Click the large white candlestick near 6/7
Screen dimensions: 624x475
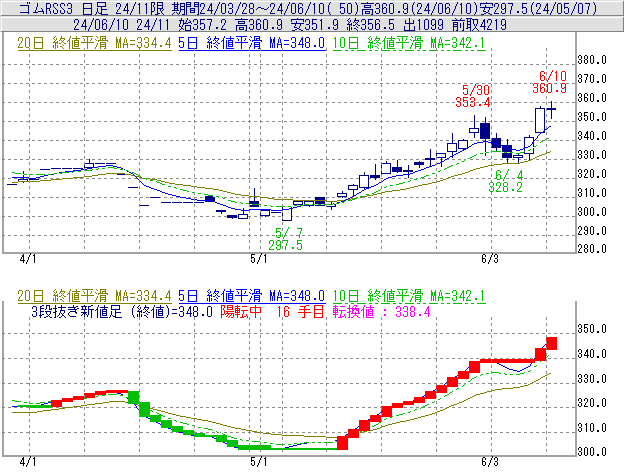[x=540, y=120]
